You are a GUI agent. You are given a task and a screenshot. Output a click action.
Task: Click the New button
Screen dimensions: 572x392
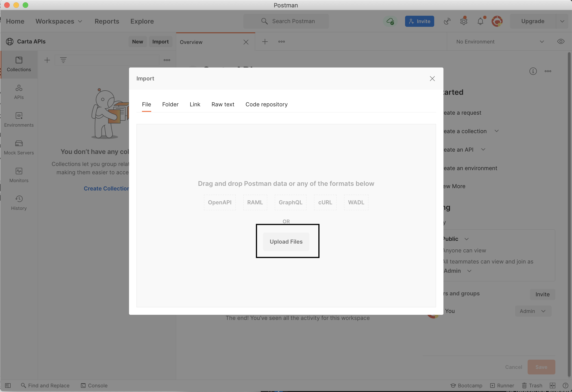[137, 42]
